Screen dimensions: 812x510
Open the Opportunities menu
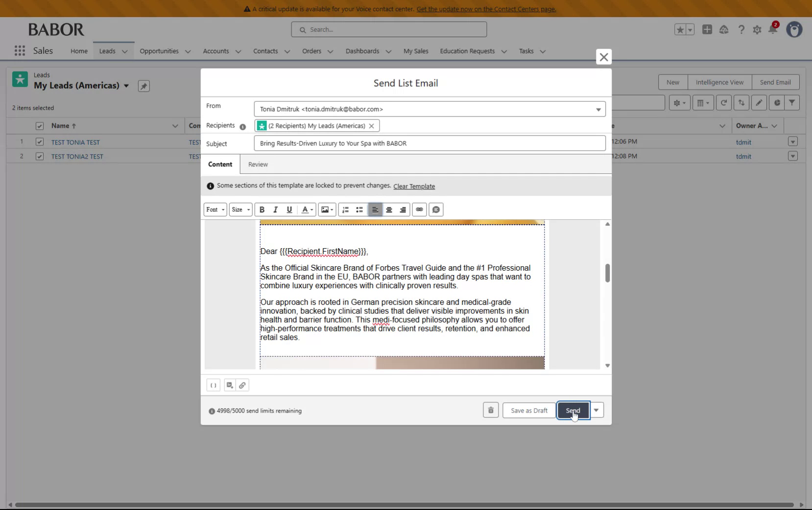click(x=165, y=51)
